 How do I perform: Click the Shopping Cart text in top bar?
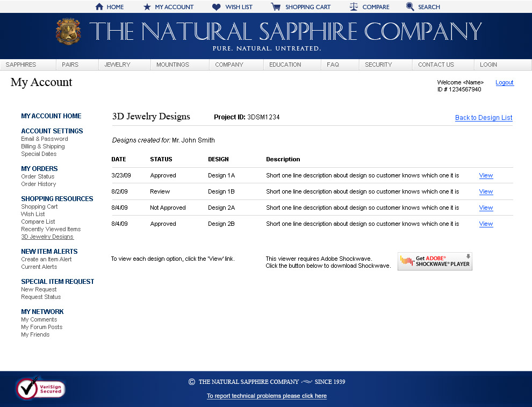pos(308,7)
